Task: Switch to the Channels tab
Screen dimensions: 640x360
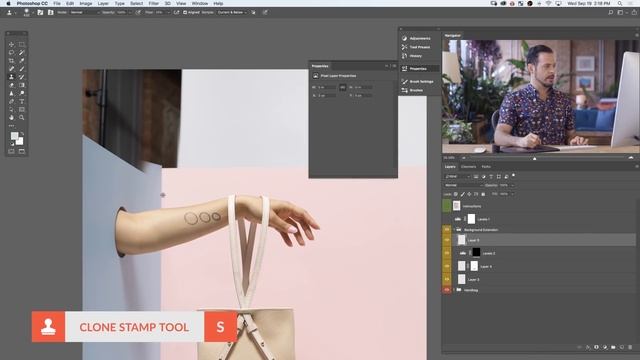Action: click(468, 167)
